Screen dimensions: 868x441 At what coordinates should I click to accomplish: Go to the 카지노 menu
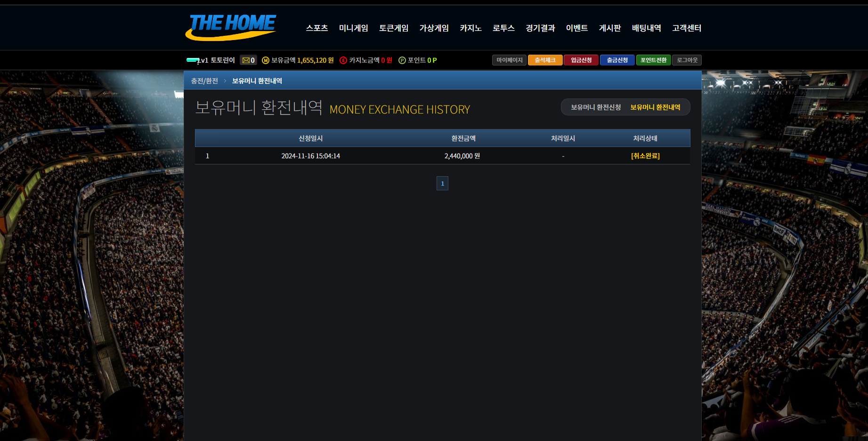pyautogui.click(x=471, y=28)
